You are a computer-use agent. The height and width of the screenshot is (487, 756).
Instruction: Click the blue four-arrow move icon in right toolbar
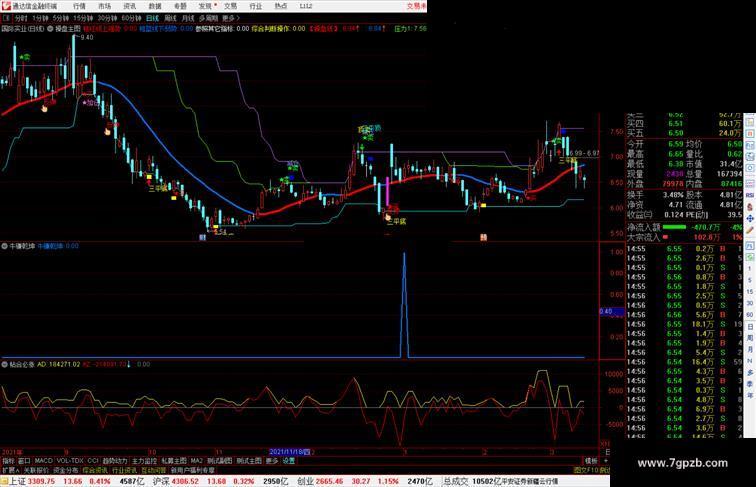point(750,218)
